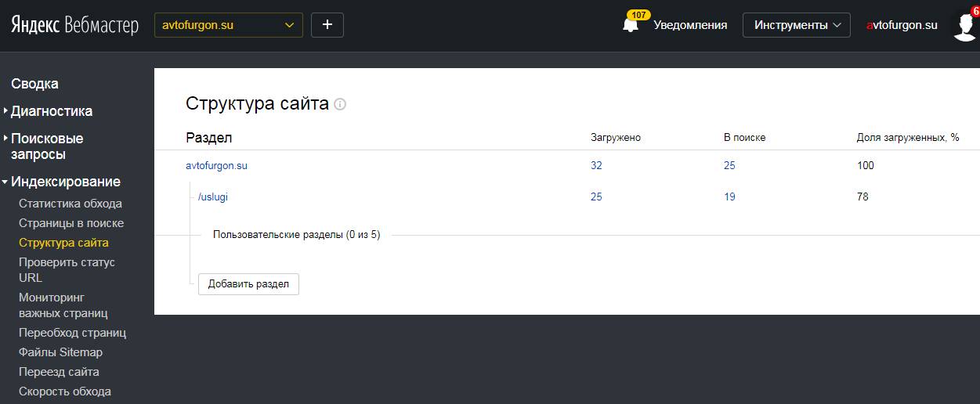Go to Статистика обхода page

tap(71, 204)
